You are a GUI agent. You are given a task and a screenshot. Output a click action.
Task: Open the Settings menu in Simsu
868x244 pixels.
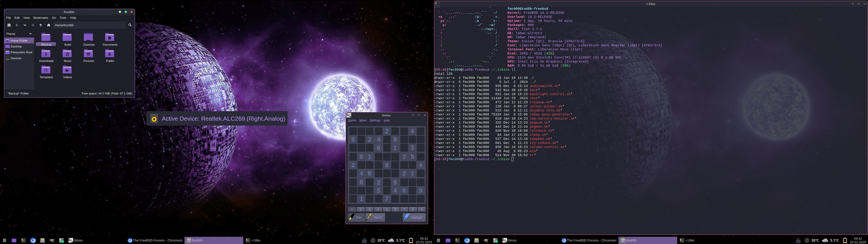(x=375, y=120)
